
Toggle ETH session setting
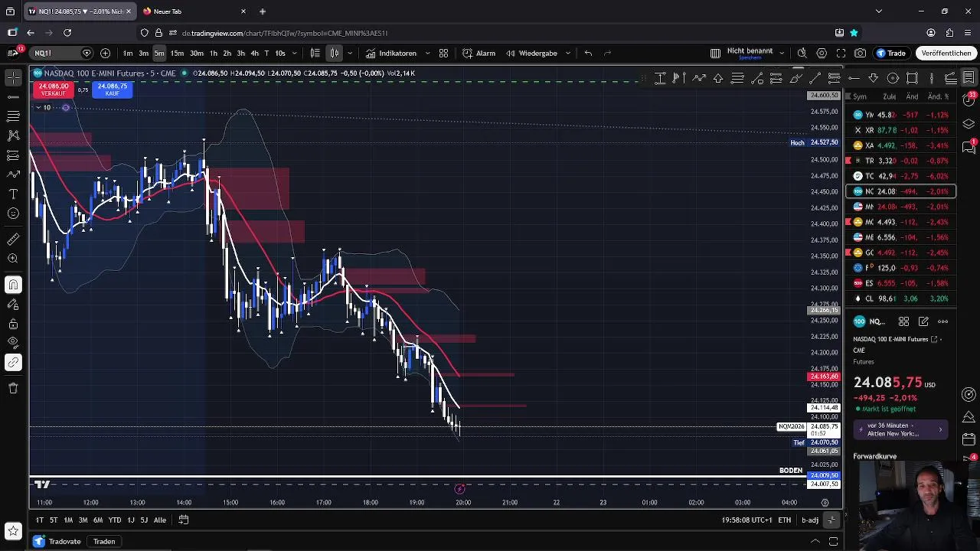pos(785,520)
